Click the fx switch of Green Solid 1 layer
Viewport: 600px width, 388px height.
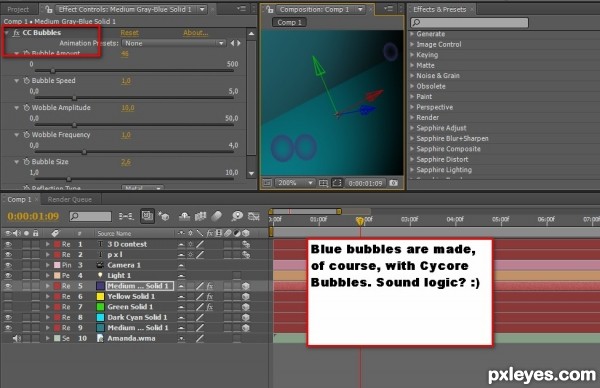210,307
